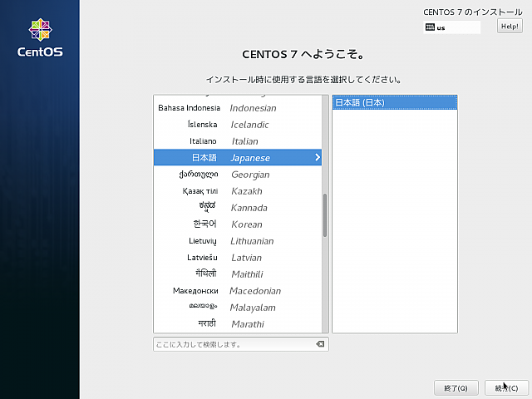The width and height of the screenshot is (532, 399).
Task: Select Kannada language row
Action: coord(238,208)
